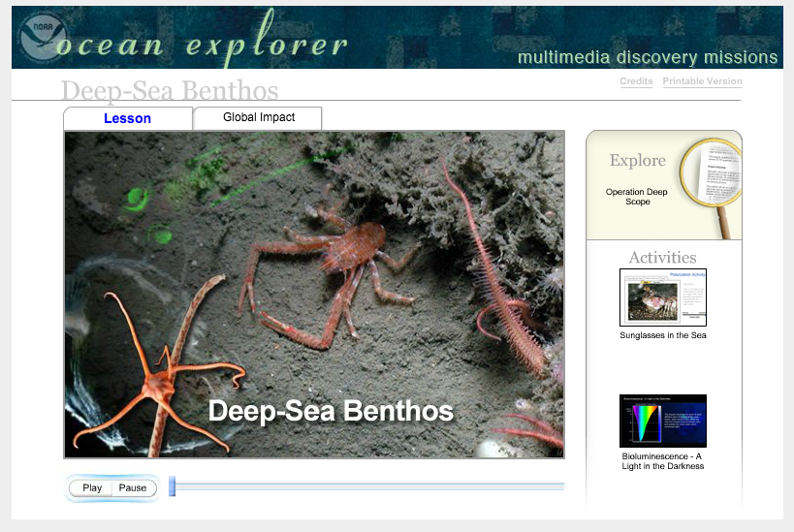Pause the lesson playback
This screenshot has width=794, height=532.
pos(133,488)
